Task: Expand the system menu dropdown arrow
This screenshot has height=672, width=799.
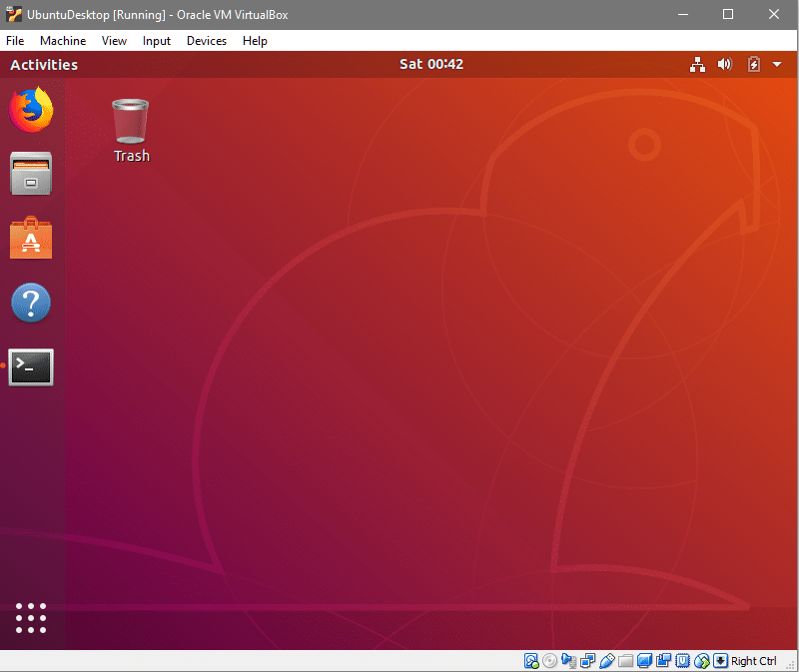Action: pos(777,65)
